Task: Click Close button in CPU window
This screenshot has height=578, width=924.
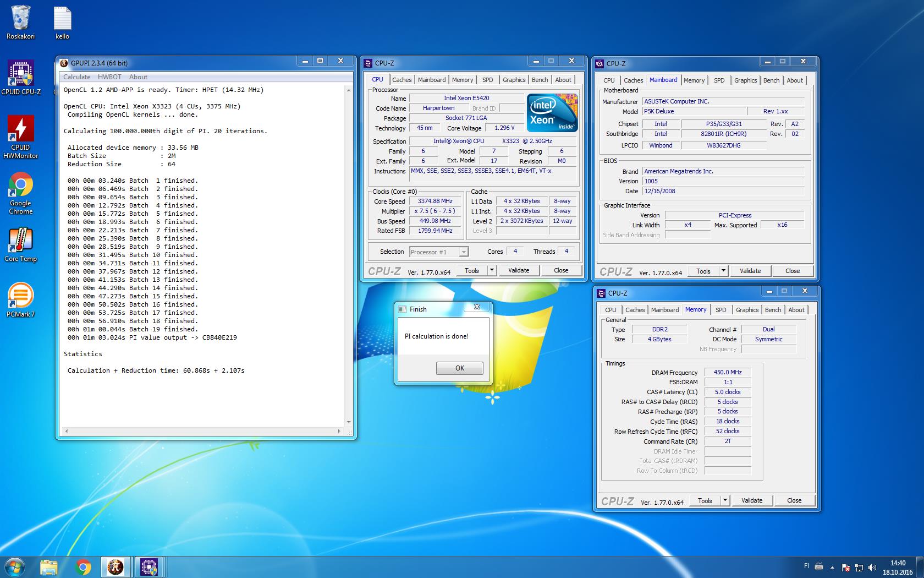Action: 561,270
